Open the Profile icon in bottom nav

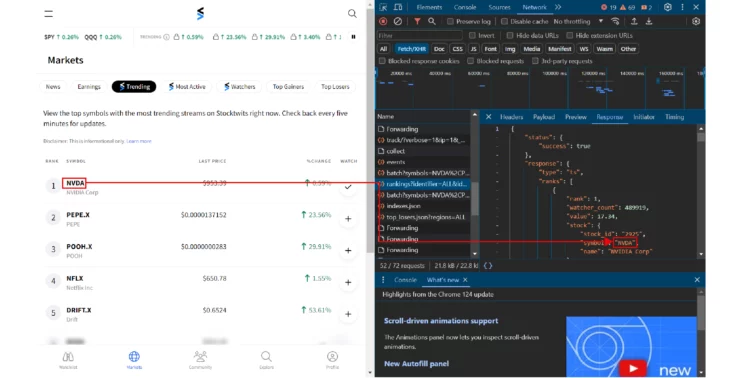point(333,356)
